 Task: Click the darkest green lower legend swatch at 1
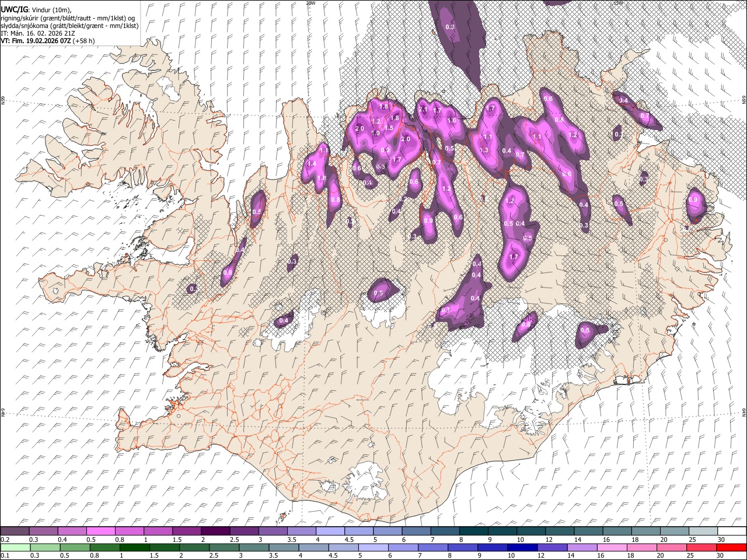point(135,547)
